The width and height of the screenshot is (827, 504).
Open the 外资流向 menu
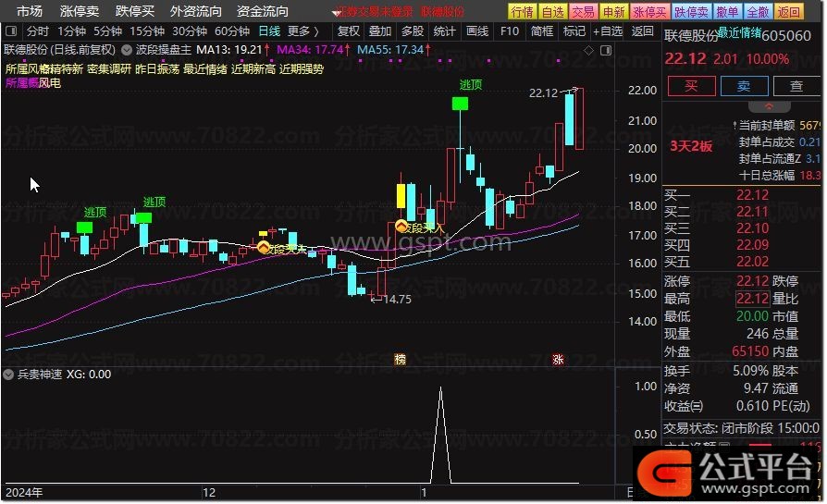click(196, 11)
